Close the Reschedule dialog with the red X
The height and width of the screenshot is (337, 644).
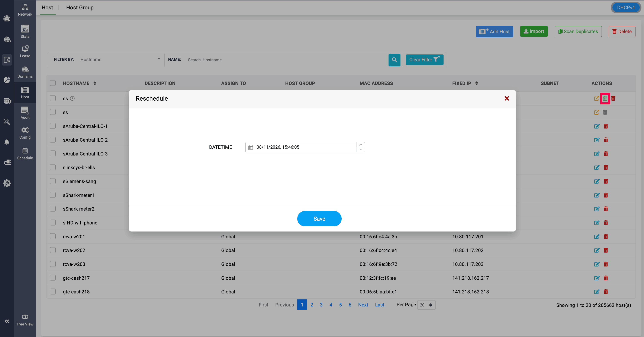pos(507,99)
